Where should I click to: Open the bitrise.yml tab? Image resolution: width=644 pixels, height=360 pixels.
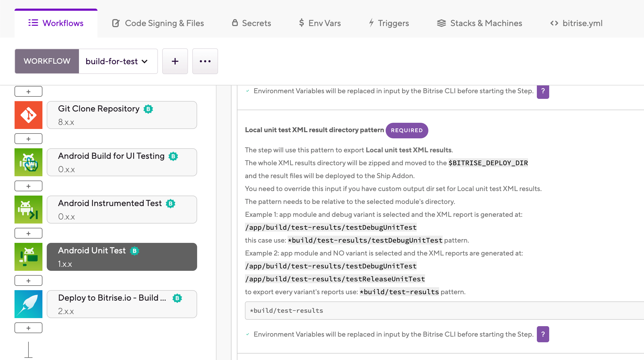[576, 23]
